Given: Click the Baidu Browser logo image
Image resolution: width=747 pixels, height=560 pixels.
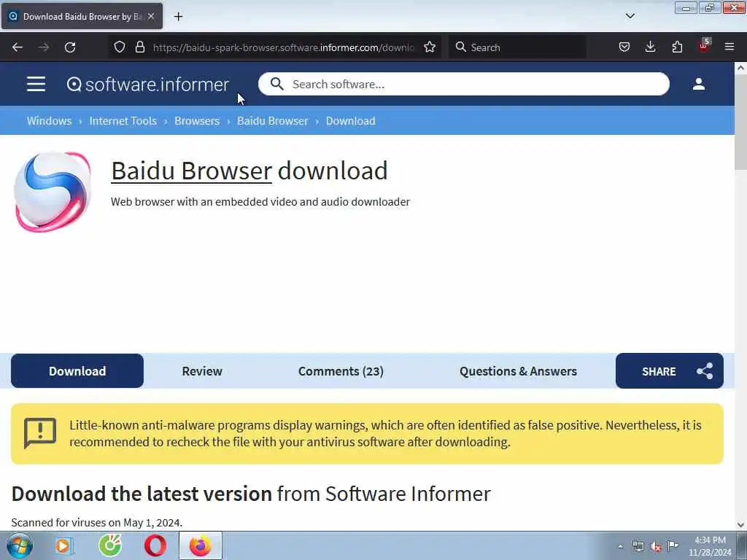Looking at the screenshot, I should tap(53, 192).
